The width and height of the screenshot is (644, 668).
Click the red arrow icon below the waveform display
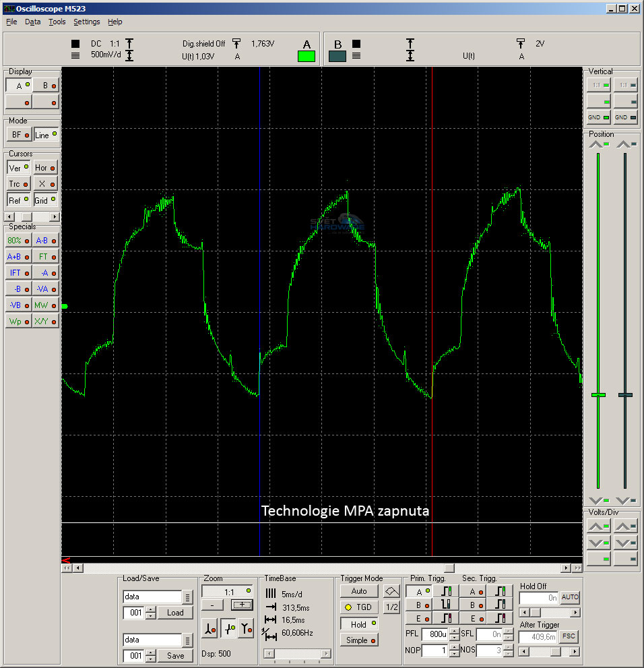[x=67, y=560]
